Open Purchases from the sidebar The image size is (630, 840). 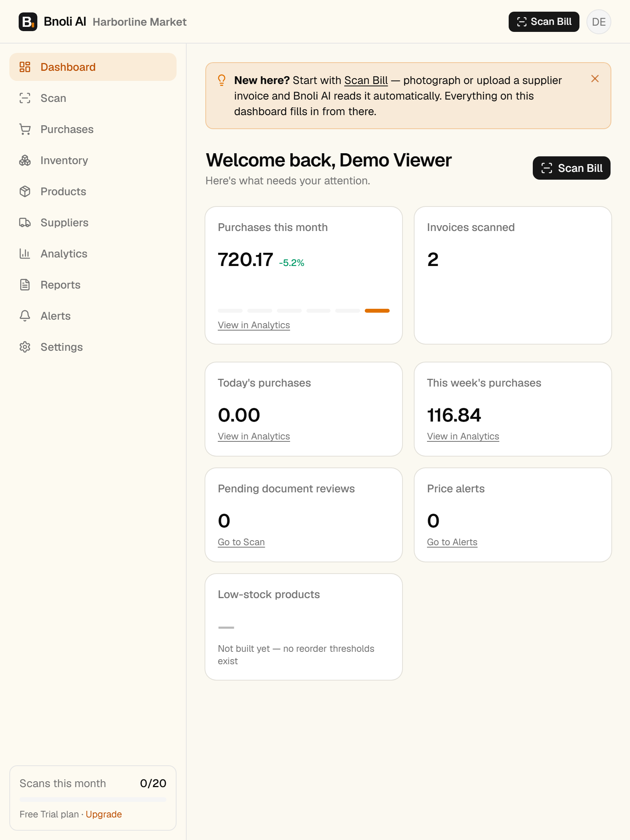[93, 129]
